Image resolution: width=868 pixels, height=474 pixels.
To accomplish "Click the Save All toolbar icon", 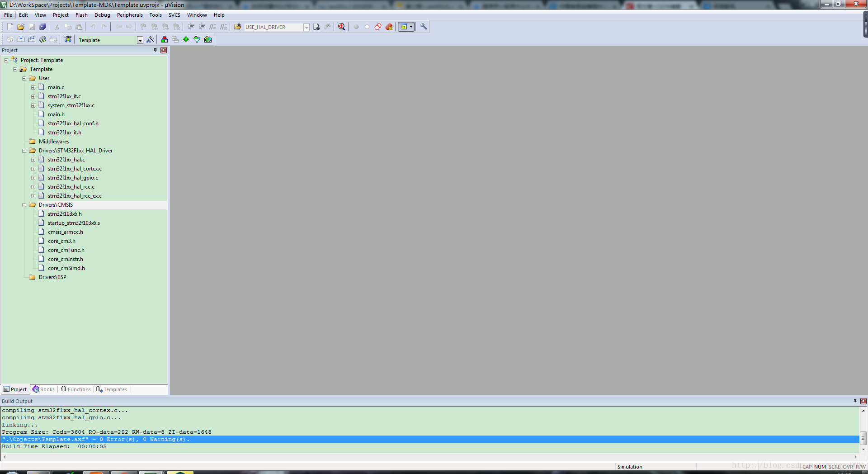I will 42,27.
